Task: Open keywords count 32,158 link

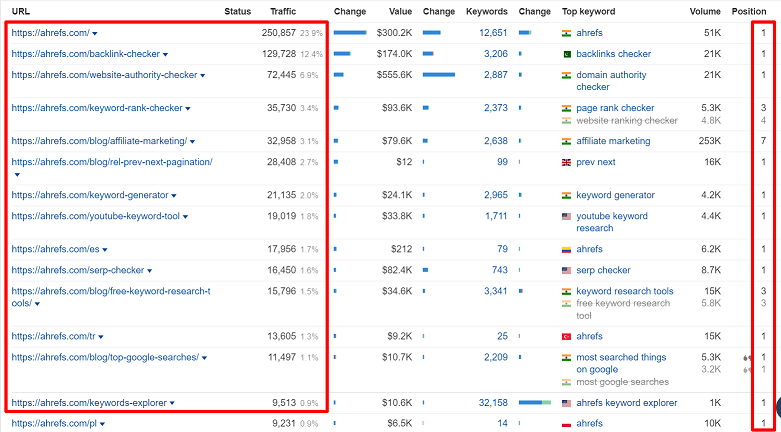Action: 493,403
